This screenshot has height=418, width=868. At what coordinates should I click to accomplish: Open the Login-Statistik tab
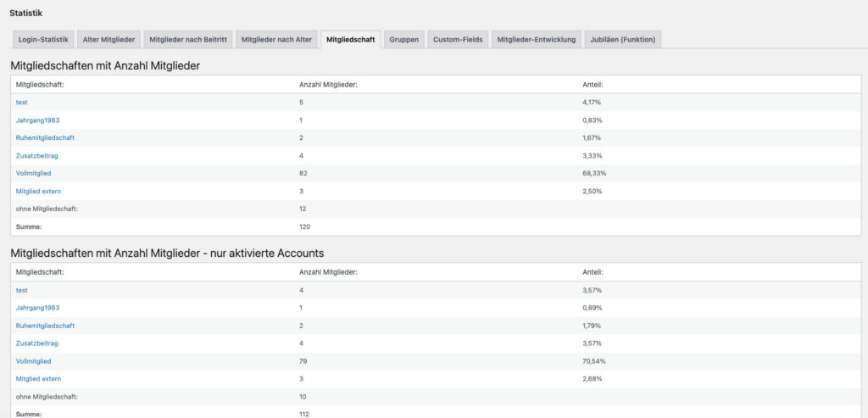click(x=43, y=40)
